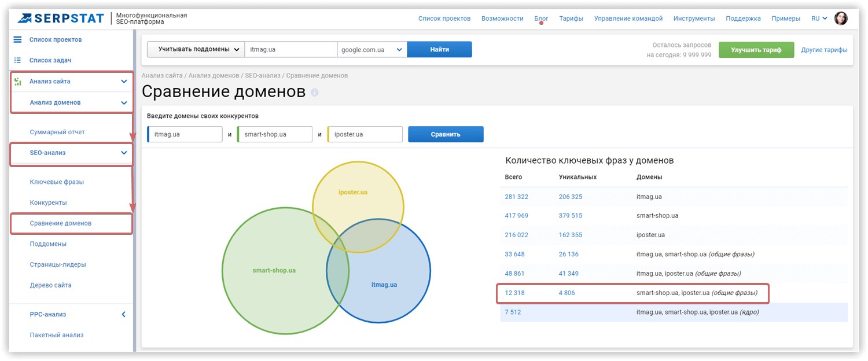Viewport: 868px width, 361px height.
Task: Open the 281 322 total keywords link
Action: coord(516,197)
